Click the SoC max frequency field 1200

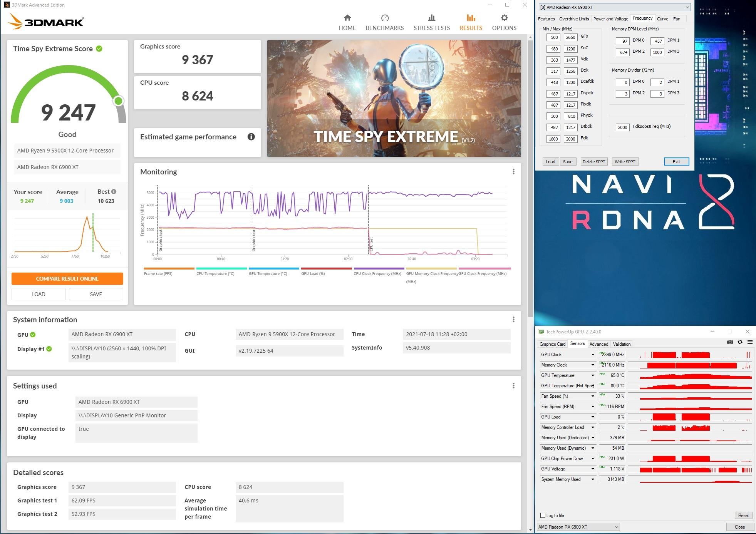570,49
